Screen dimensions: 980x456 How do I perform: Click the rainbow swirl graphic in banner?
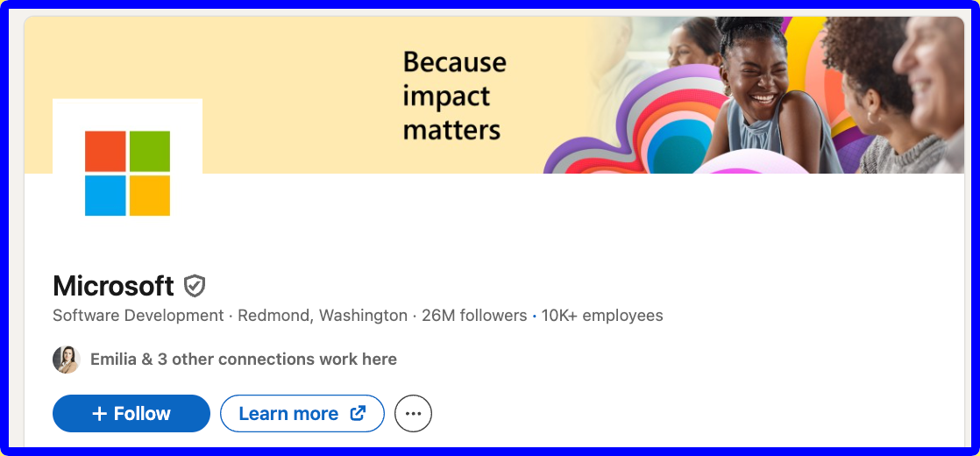point(631,125)
